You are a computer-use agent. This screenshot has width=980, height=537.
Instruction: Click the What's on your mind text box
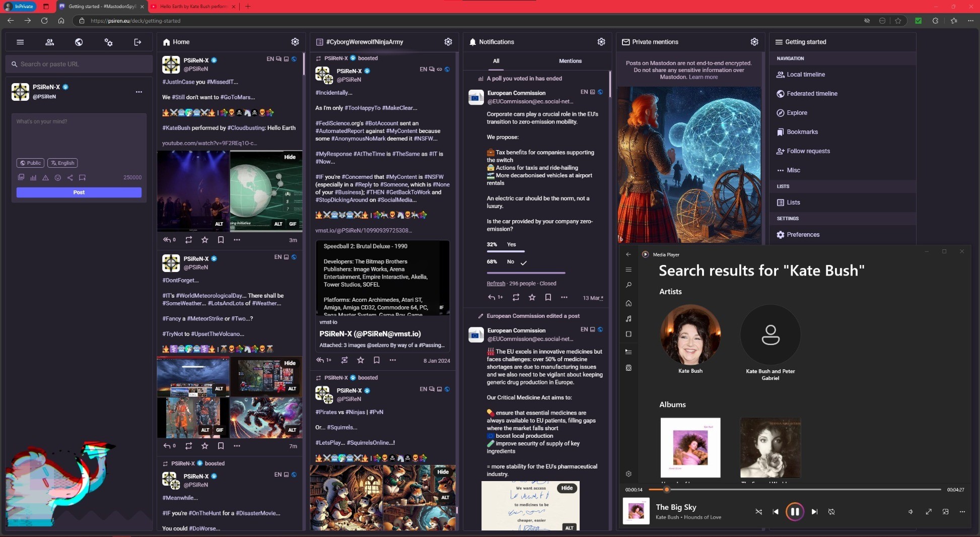pos(79,135)
